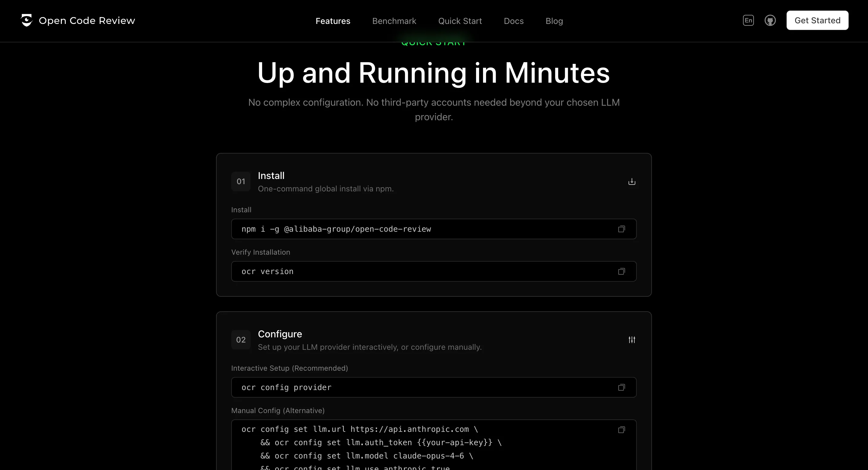Copy the ocr version command
The height and width of the screenshot is (470, 868).
621,271
